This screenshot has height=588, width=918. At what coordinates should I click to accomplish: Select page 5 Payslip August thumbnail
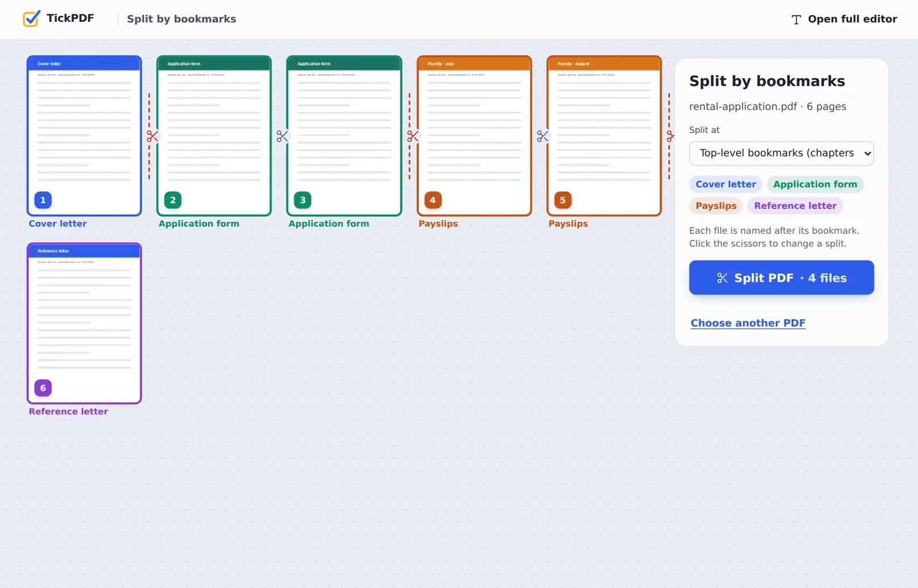click(604, 136)
